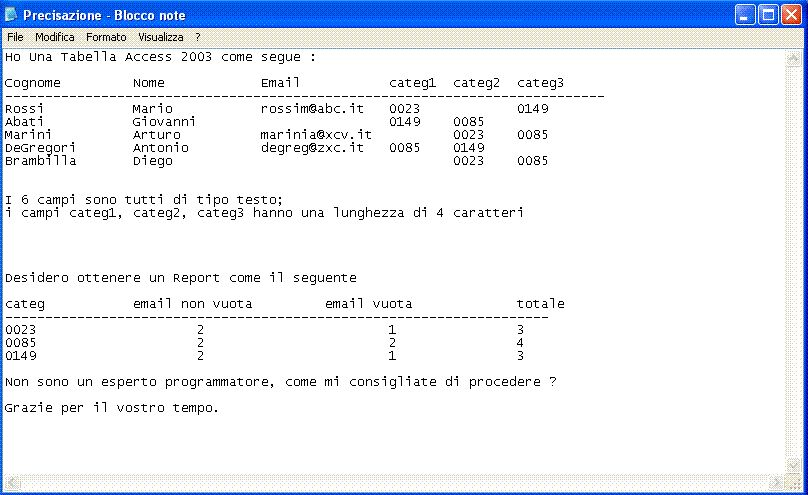Open the Modifica menu
Screen dimensions: 808x495
55,37
